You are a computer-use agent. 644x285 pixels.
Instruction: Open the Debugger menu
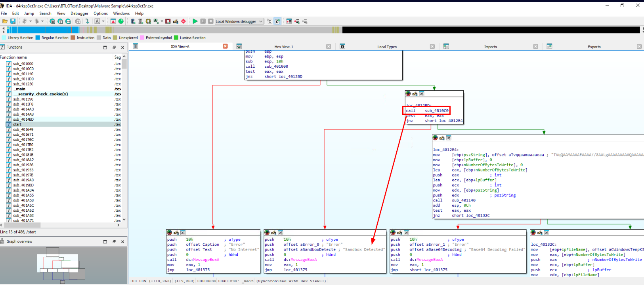tap(79, 13)
